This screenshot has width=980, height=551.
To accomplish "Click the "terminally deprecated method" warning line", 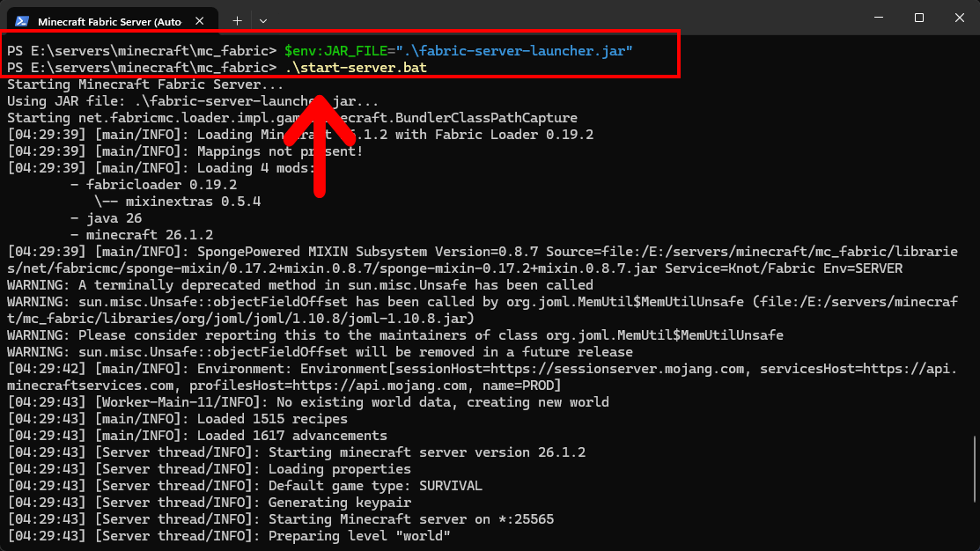I will [300, 285].
